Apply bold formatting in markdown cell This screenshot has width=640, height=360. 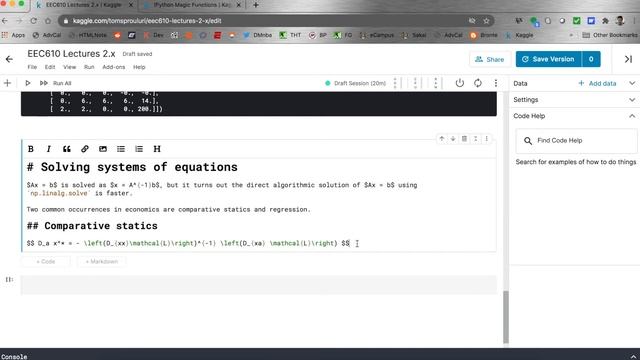click(x=31, y=149)
